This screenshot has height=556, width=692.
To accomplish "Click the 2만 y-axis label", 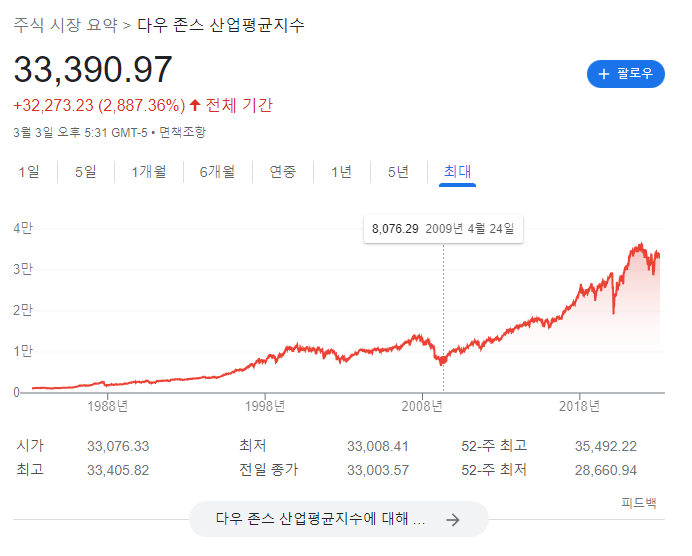I will [x=23, y=310].
